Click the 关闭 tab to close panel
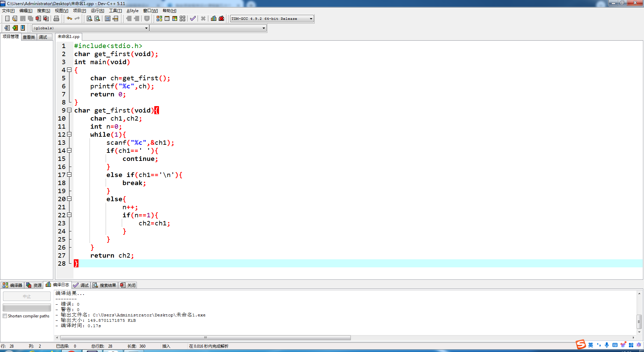 click(128, 285)
